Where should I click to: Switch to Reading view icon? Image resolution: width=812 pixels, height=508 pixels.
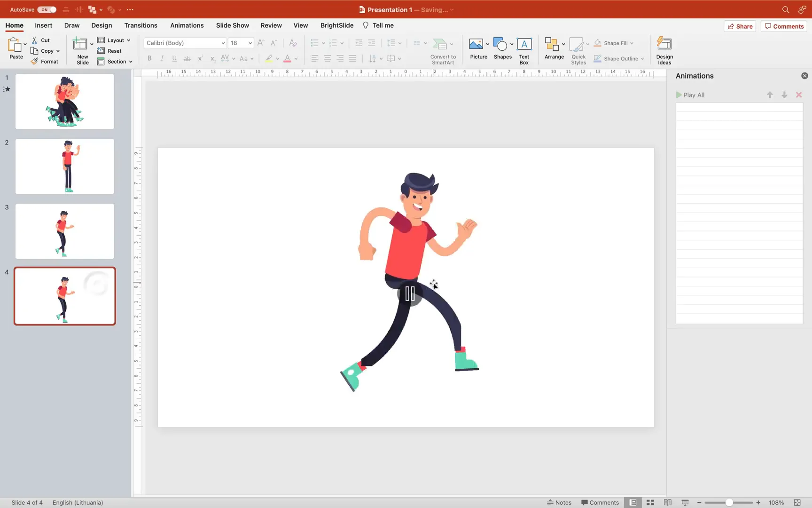(x=668, y=502)
